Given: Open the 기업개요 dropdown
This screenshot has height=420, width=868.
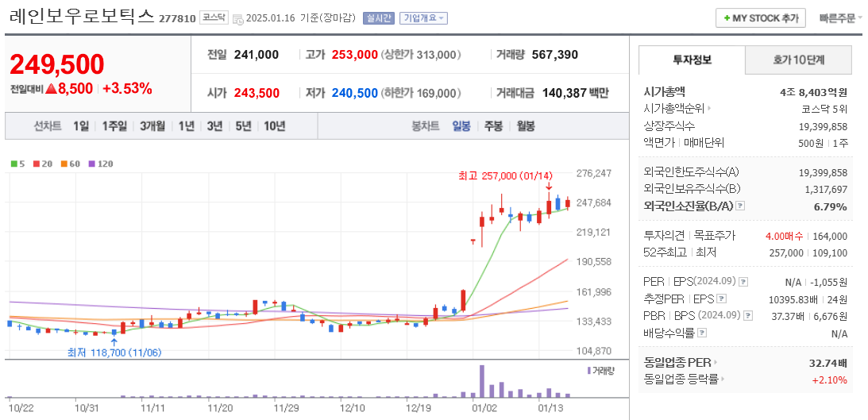Looking at the screenshot, I should coord(423,18).
